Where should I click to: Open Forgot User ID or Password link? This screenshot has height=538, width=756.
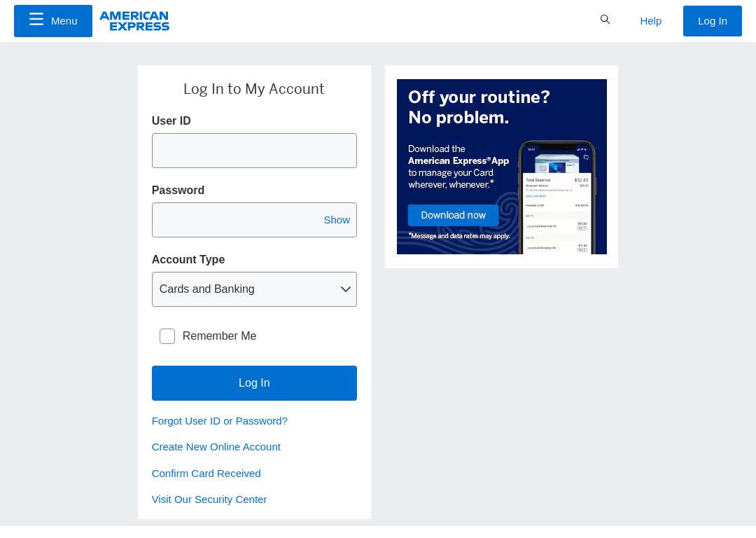point(219,421)
